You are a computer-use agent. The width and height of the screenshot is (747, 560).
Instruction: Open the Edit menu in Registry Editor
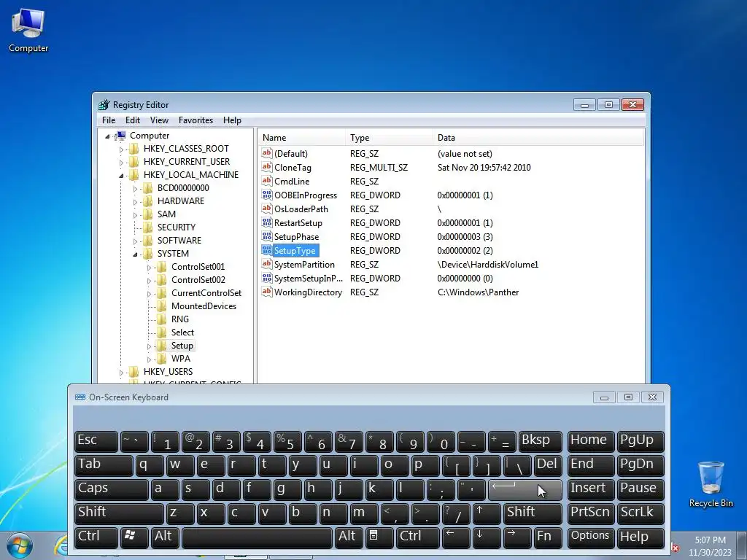pos(133,120)
